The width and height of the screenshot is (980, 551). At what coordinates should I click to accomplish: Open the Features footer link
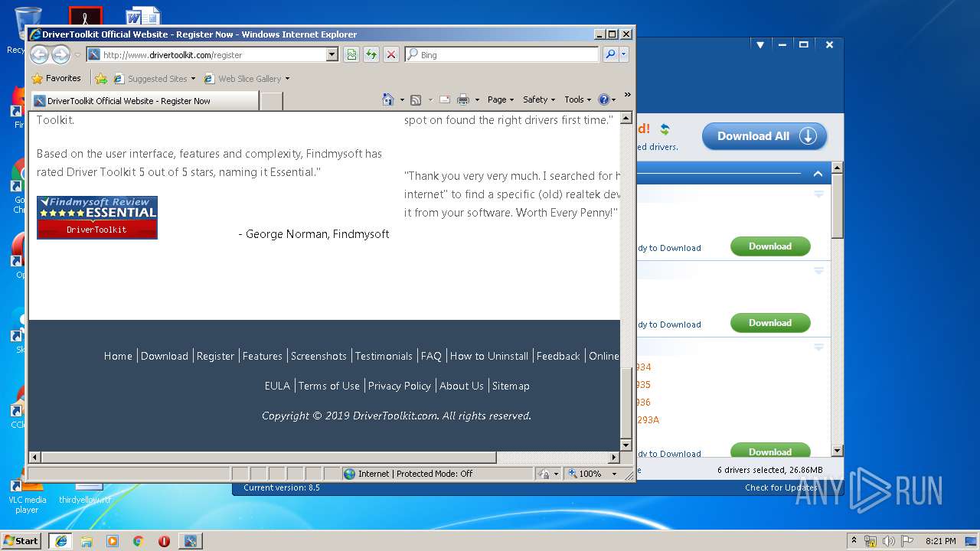[x=263, y=356]
